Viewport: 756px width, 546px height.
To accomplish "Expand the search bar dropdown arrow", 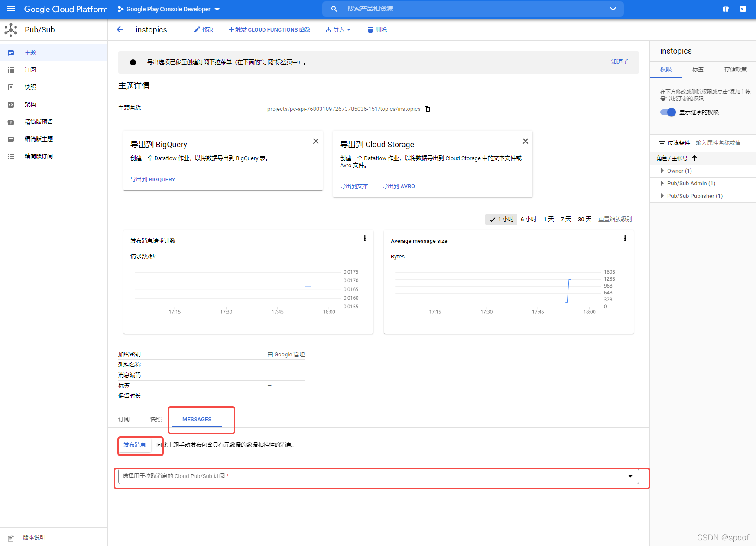I will point(613,9).
